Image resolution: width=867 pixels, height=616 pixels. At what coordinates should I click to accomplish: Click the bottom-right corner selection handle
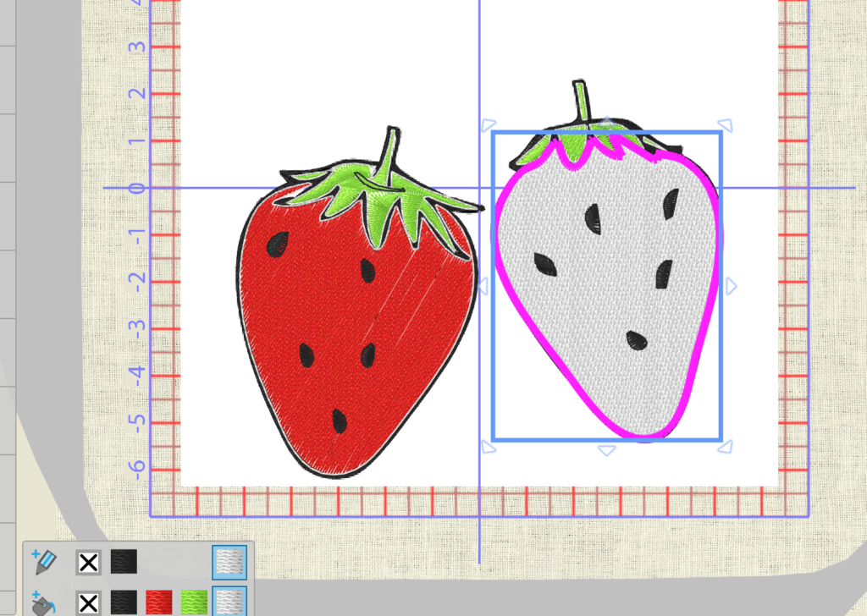(x=726, y=446)
